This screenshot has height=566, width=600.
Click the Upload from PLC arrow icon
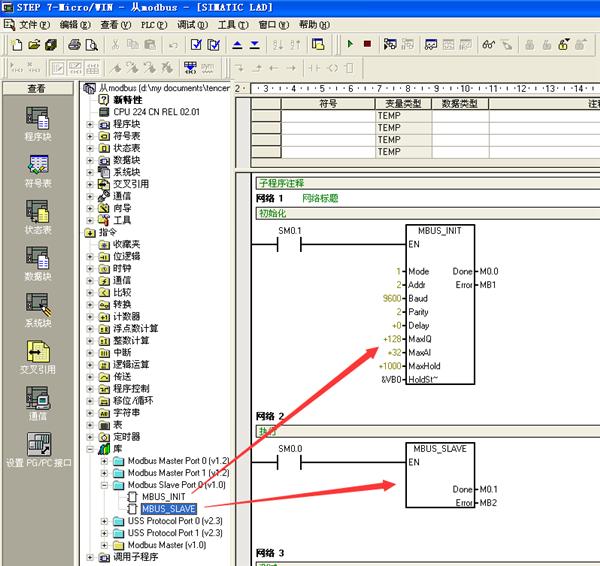237,45
